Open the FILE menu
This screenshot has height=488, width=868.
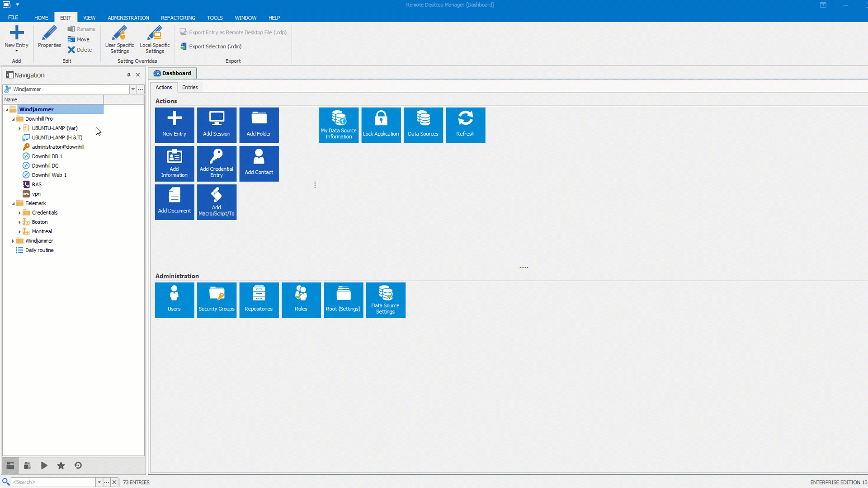click(13, 18)
